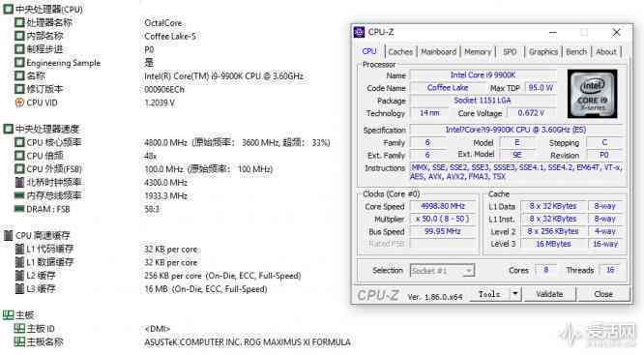
Task: Click the CPU 高速缓存 section icon
Action: [8, 235]
